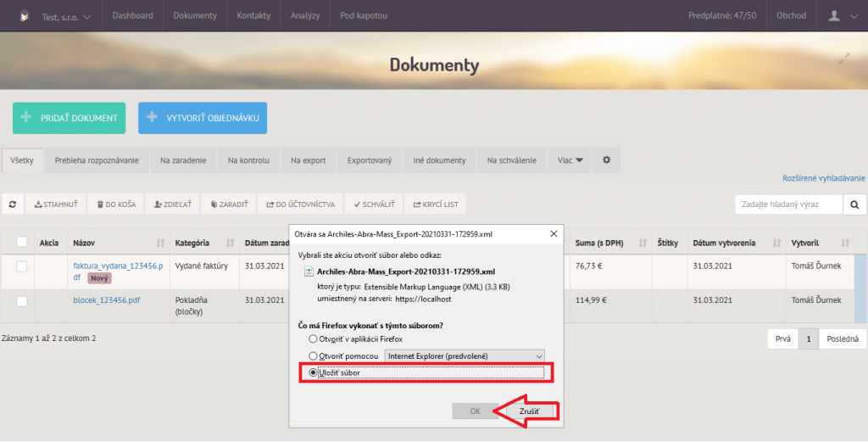The image size is (868, 442).
Task: Switch to the Na export tab
Action: pyautogui.click(x=309, y=160)
